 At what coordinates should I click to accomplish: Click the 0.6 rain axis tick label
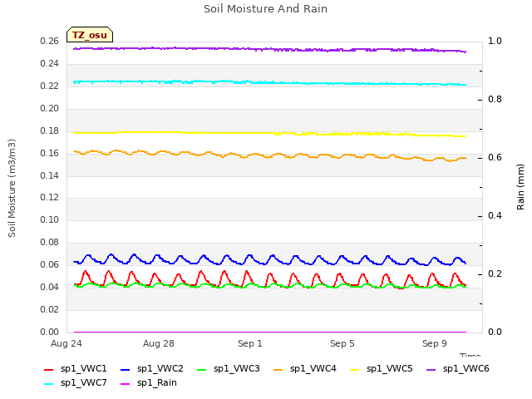[495, 158]
